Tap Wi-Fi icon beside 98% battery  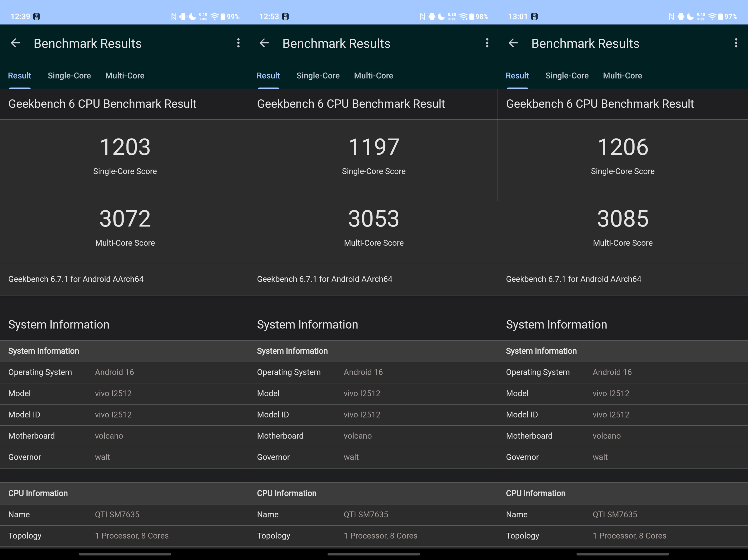[463, 17]
